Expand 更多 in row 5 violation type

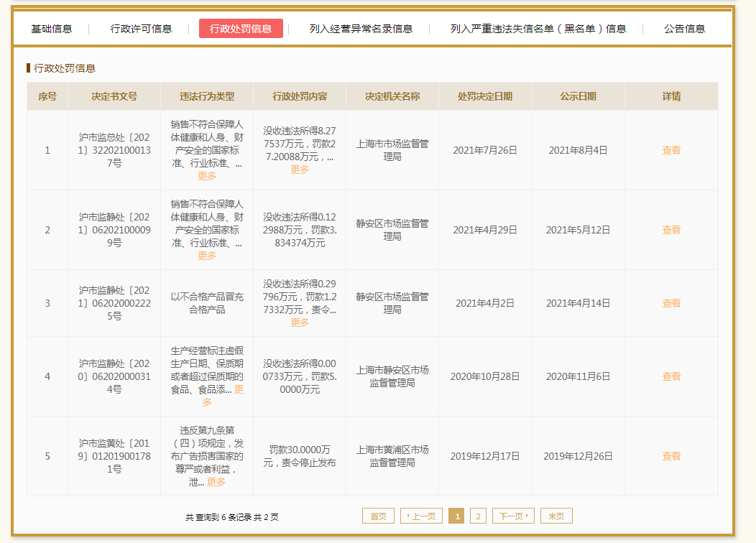[216, 482]
